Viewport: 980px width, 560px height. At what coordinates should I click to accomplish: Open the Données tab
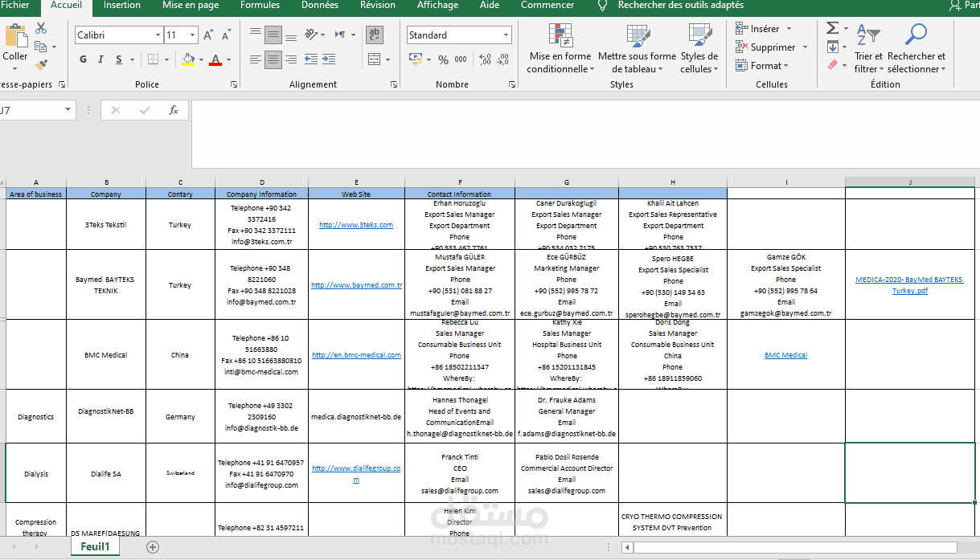320,6
